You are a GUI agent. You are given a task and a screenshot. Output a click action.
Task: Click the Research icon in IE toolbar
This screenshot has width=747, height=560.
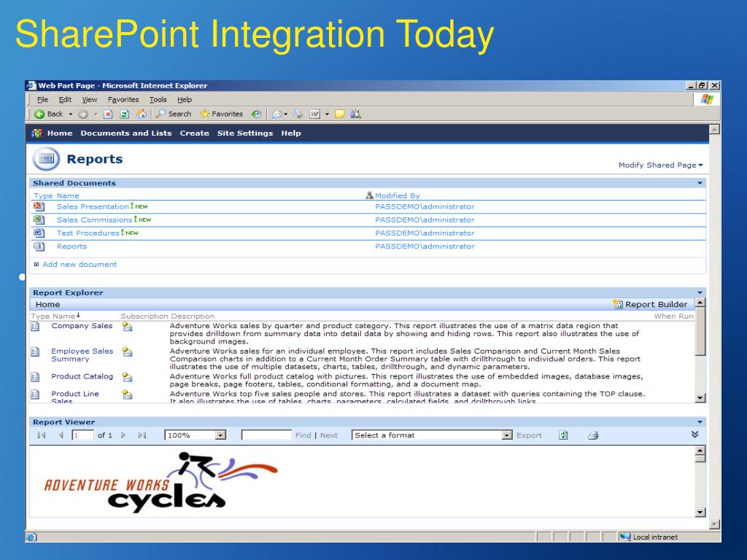(356, 114)
